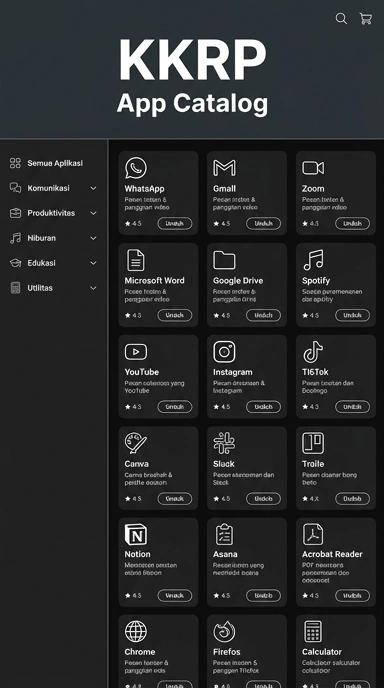
Task: Click the star rating on Spotify card
Action: coord(311,315)
